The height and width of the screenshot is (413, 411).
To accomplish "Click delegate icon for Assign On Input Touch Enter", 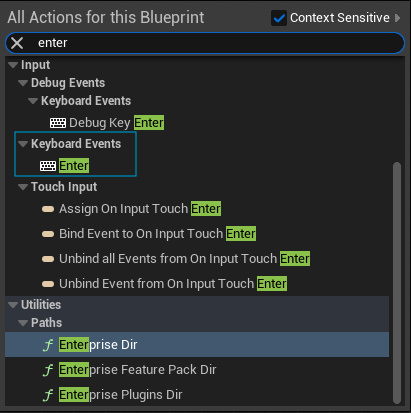I will click(48, 209).
